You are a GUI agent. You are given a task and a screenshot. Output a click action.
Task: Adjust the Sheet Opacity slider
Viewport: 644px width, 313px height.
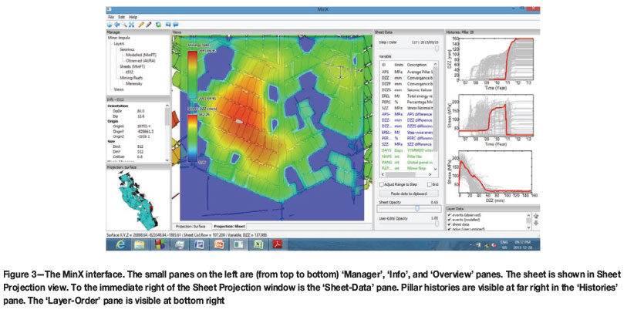point(417,207)
